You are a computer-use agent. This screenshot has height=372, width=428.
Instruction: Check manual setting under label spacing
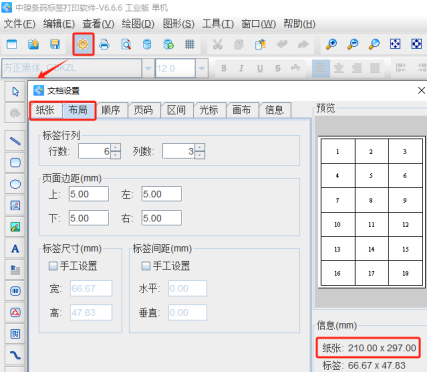(x=145, y=266)
